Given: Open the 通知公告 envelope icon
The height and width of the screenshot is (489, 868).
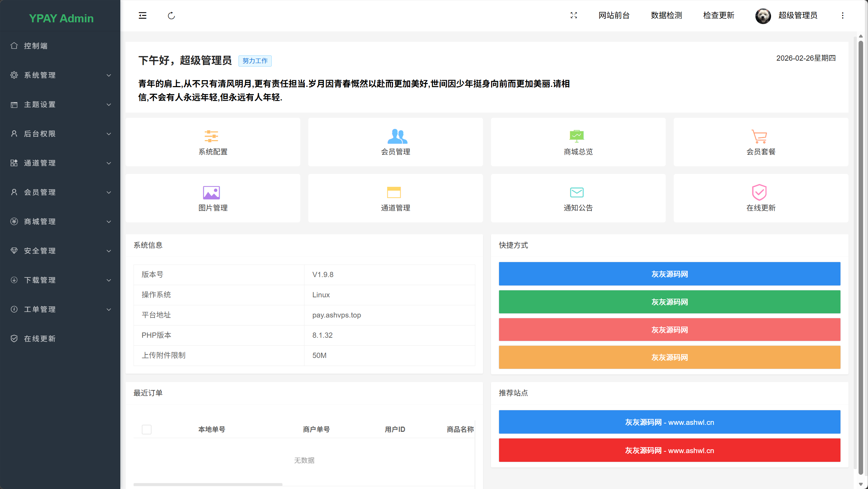Looking at the screenshot, I should click(x=578, y=198).
